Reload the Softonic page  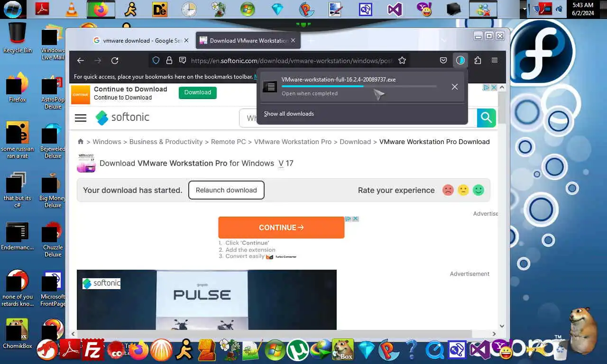coord(115,61)
